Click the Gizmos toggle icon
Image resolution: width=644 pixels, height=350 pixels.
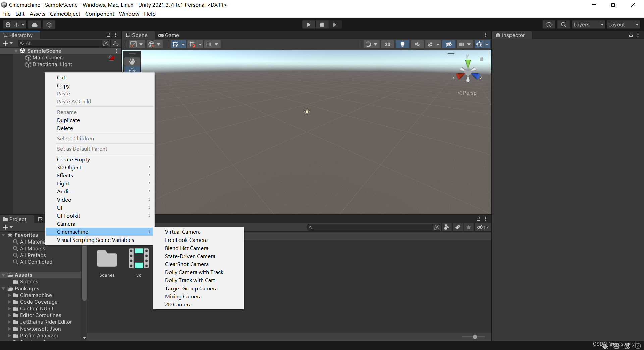pyautogui.click(x=479, y=44)
